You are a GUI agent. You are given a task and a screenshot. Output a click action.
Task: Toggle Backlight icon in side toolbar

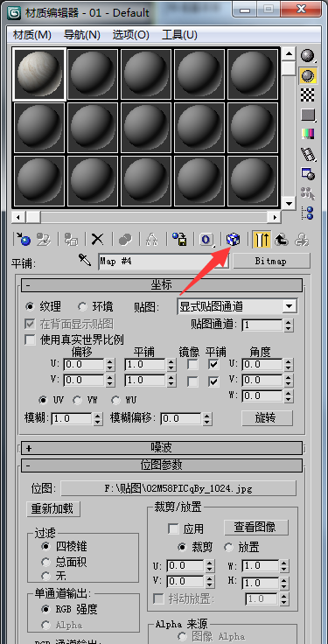308,75
